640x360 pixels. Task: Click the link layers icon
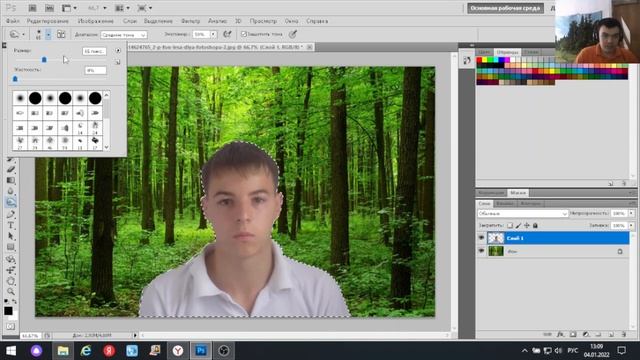pyautogui.click(x=548, y=334)
